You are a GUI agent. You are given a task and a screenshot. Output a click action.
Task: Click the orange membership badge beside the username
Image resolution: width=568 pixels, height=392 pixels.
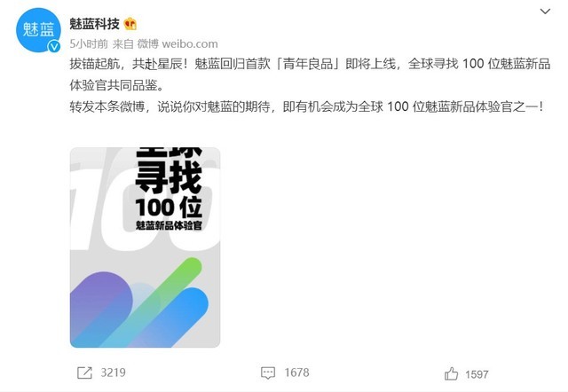point(130,24)
